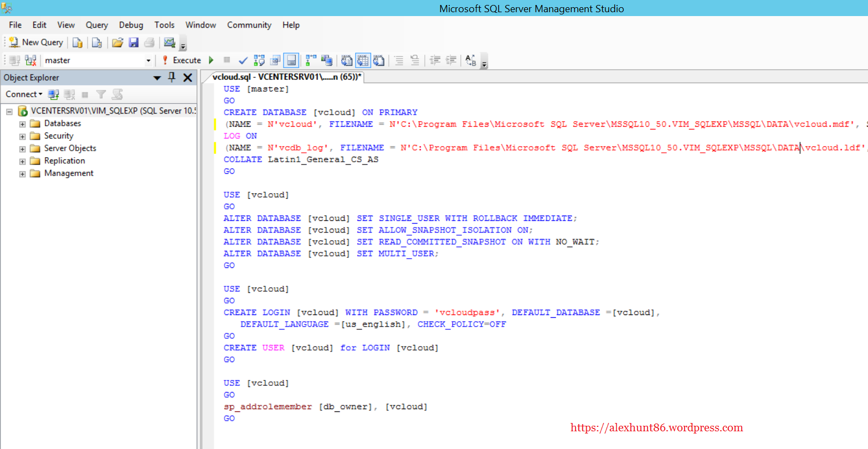Open the Query menu
868x449 pixels.
pos(97,25)
